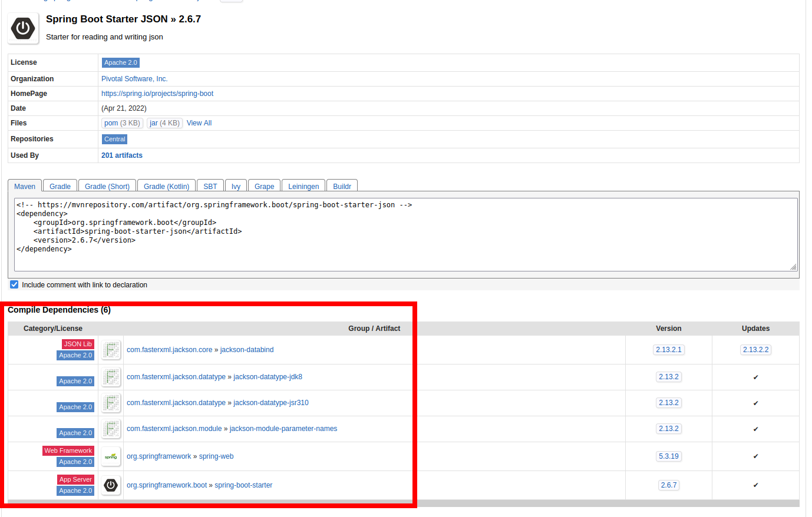Click the jackson-module-parameter-names artifact icon
This screenshot has height=517, width=812.
point(111,429)
